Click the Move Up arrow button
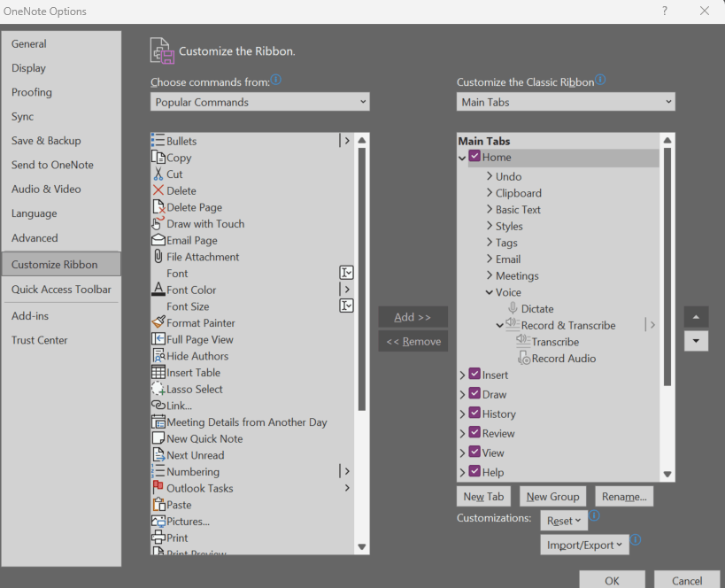Viewport: 725px width, 588px height. click(696, 317)
